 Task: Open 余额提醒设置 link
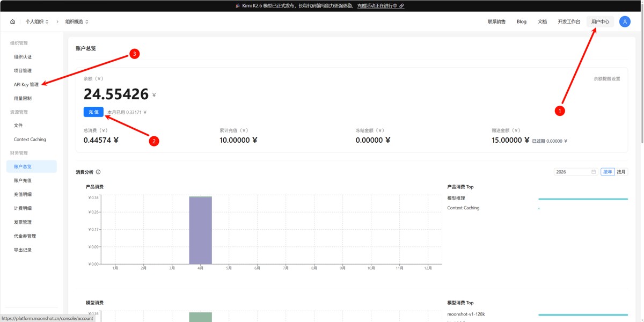coord(606,79)
